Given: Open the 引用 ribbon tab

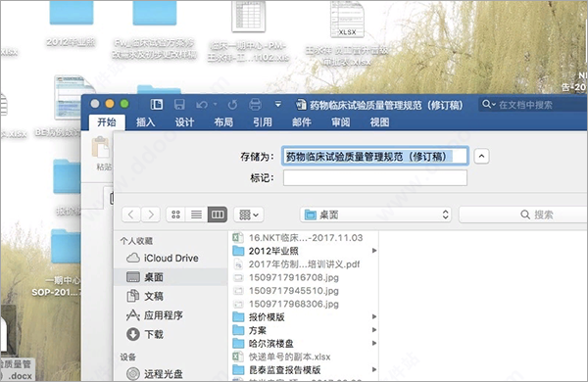Looking at the screenshot, I should coord(263,122).
